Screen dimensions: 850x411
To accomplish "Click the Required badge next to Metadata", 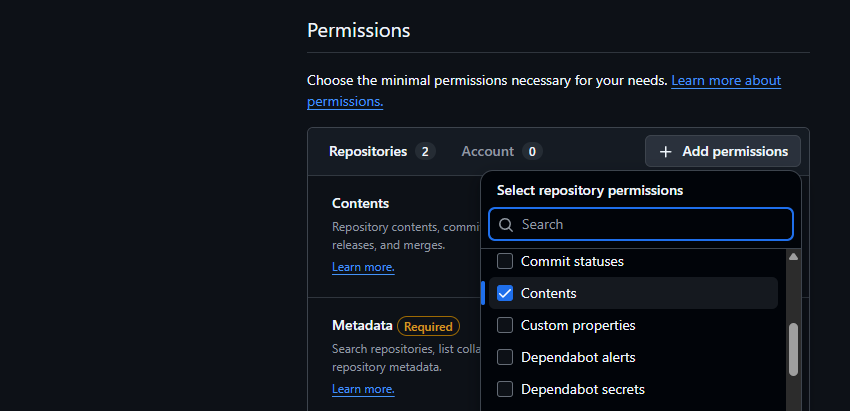I will tap(428, 326).
